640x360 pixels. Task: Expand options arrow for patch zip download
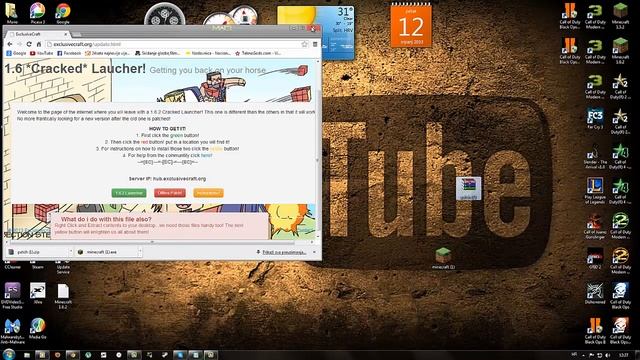pyautogui.click(x=71, y=252)
